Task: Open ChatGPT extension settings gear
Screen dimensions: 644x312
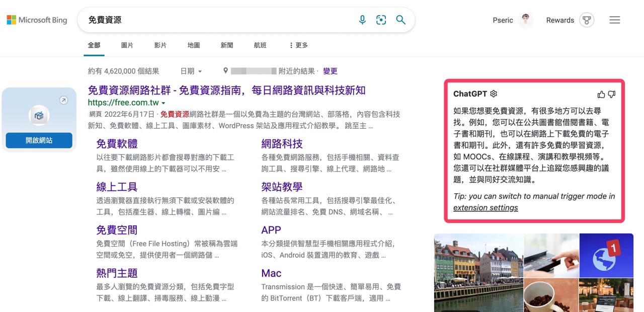Action: [494, 94]
